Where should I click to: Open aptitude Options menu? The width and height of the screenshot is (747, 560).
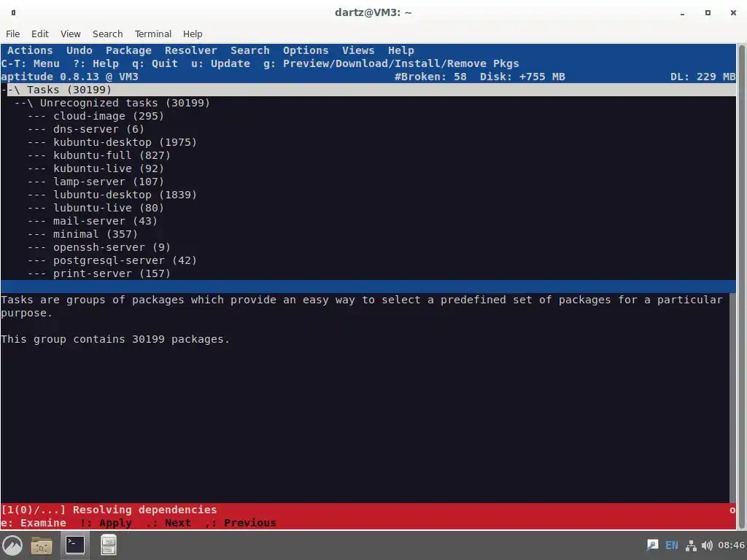click(x=306, y=50)
